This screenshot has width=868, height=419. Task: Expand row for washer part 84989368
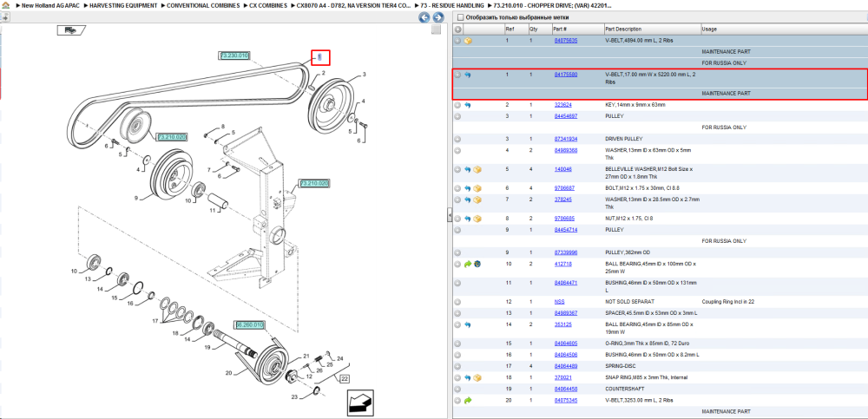[x=457, y=150]
